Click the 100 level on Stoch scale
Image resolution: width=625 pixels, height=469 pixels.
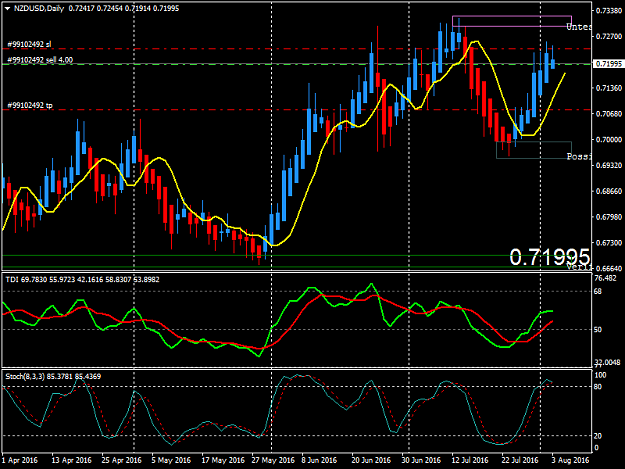point(600,375)
